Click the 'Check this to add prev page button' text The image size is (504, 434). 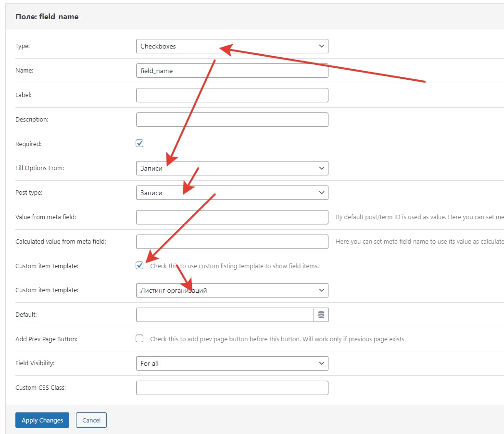point(277,339)
